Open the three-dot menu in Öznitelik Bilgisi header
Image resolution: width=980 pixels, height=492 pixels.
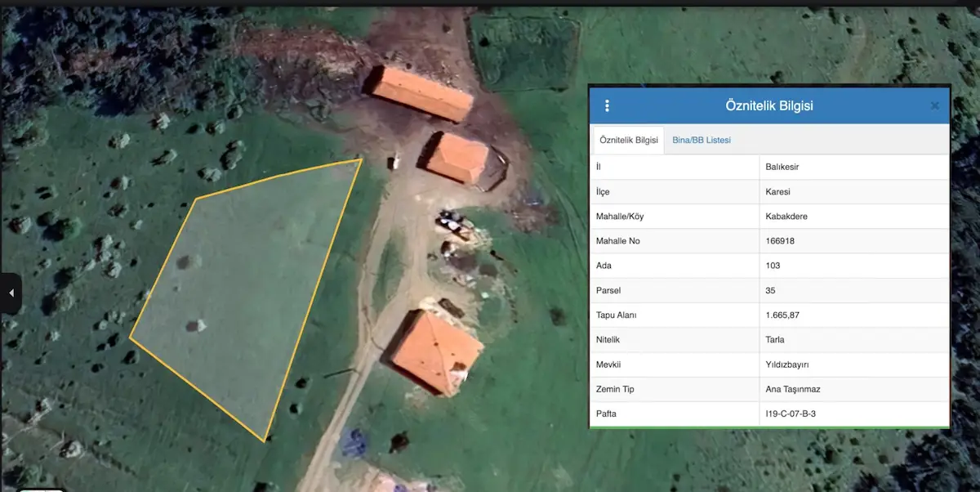pos(607,105)
